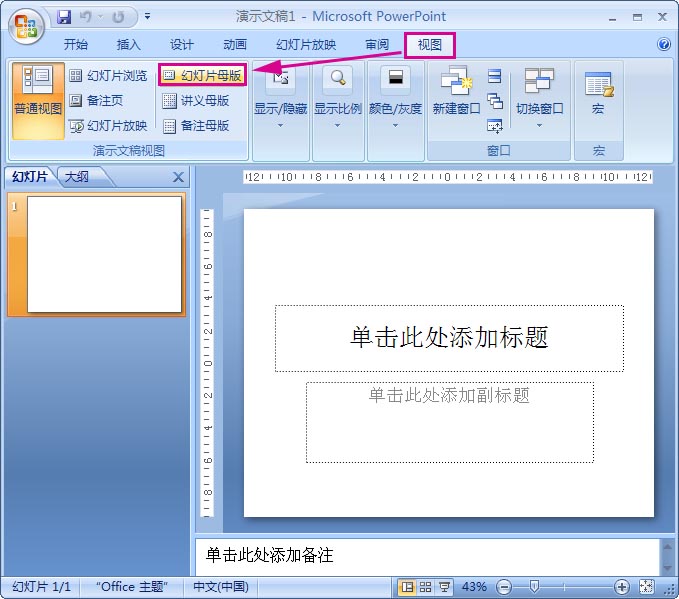Click 新建窗口 icon
The height and width of the screenshot is (599, 679).
pyautogui.click(x=456, y=81)
